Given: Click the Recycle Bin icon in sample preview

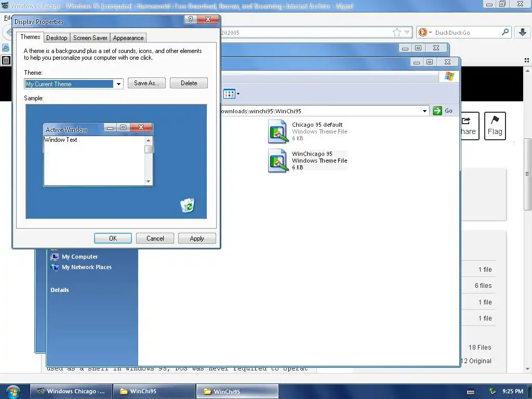Looking at the screenshot, I should [x=187, y=205].
